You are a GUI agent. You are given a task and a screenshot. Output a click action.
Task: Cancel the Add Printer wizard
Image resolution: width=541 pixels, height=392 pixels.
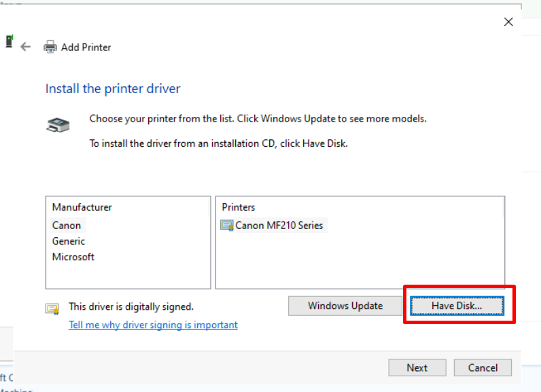483,368
